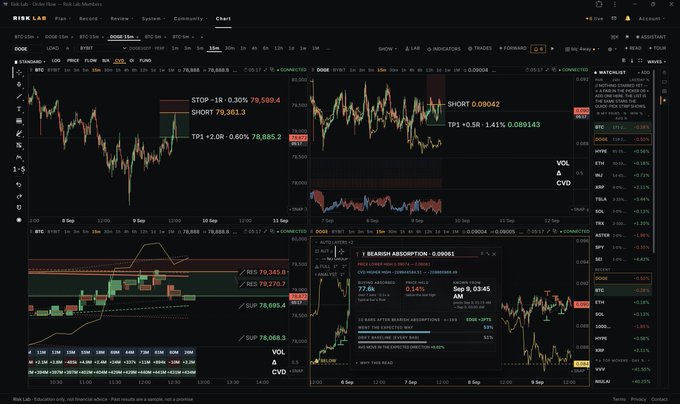Toggle the PRICE layer

tap(73, 61)
